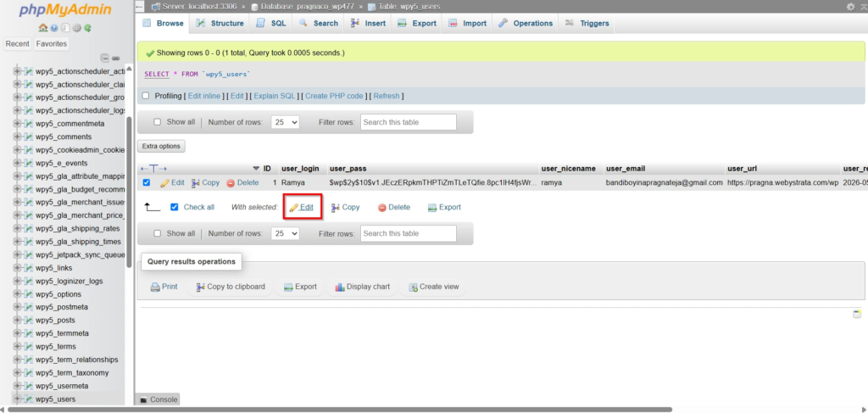Expand wpy5_users tree node
Image resolution: width=868 pixels, height=413 pixels.
tap(17, 399)
